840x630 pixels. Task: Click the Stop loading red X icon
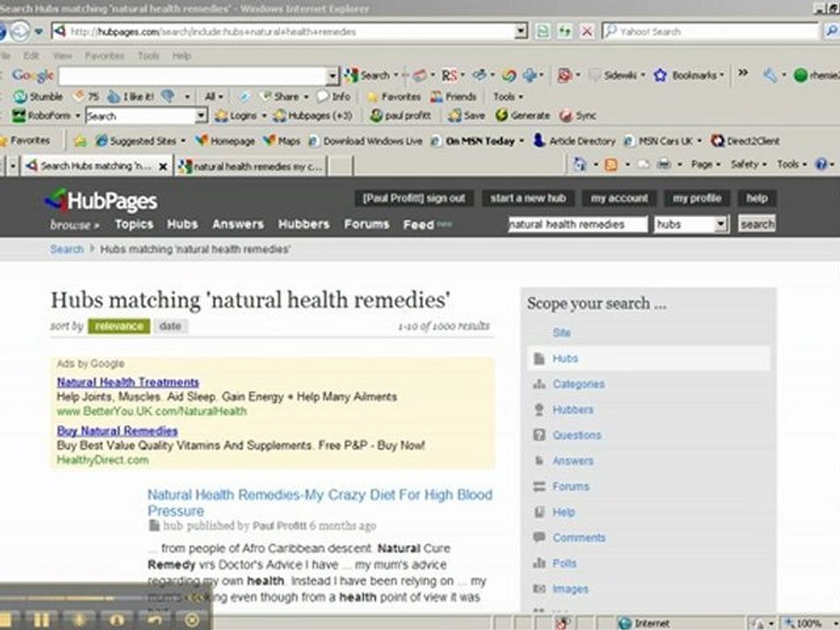[587, 31]
